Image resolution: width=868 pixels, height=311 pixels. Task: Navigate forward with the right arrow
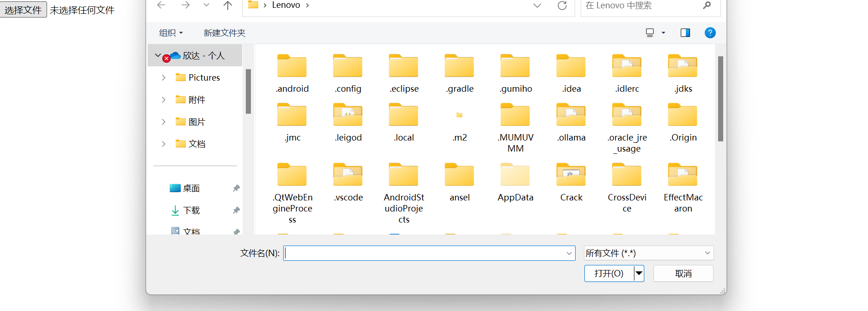coord(185,5)
